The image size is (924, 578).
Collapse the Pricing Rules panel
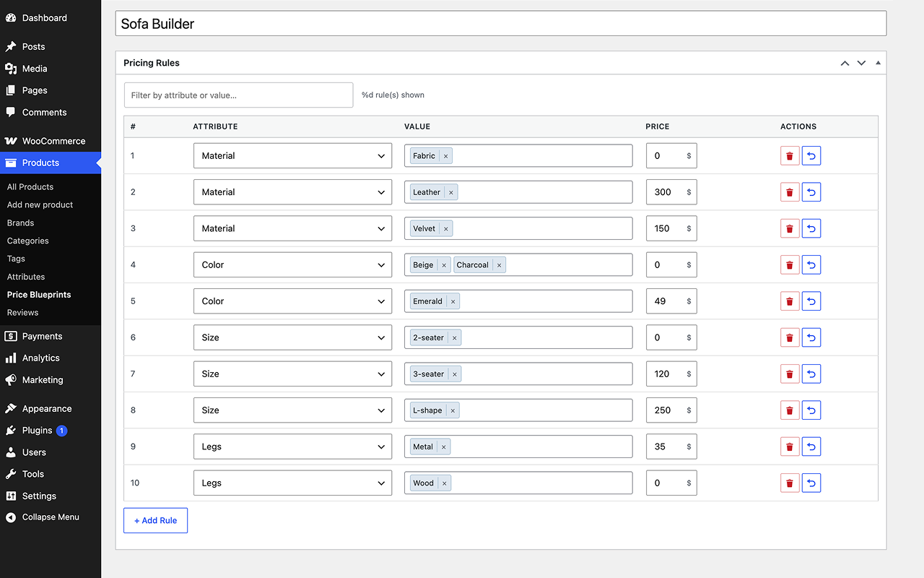point(878,63)
